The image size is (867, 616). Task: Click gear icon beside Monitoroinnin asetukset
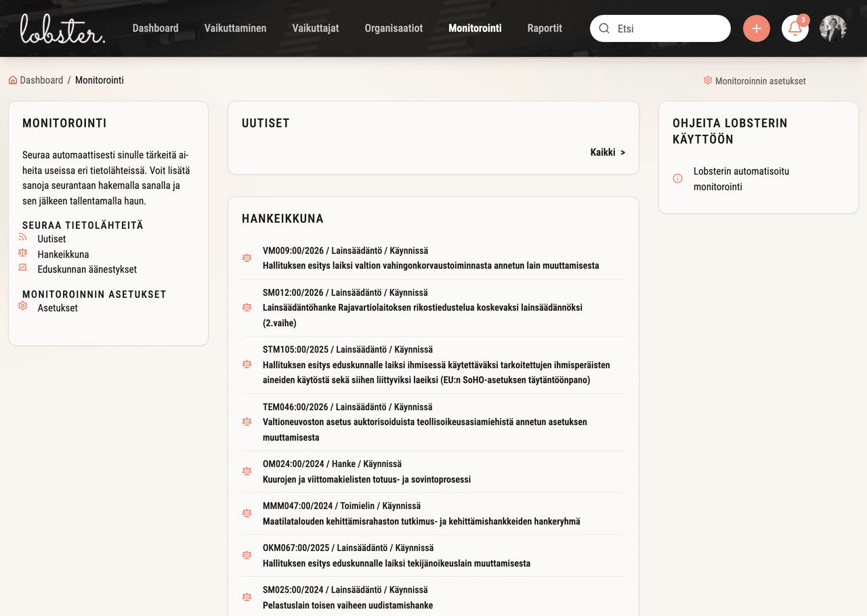coord(708,80)
